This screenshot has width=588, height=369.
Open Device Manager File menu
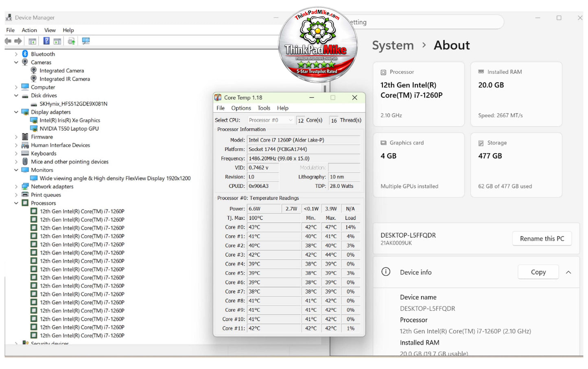coord(11,30)
